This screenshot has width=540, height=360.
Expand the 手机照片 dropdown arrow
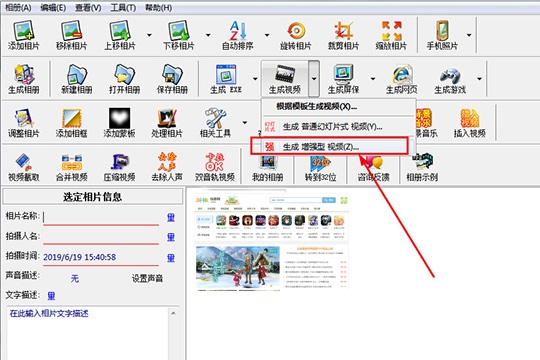(x=469, y=35)
